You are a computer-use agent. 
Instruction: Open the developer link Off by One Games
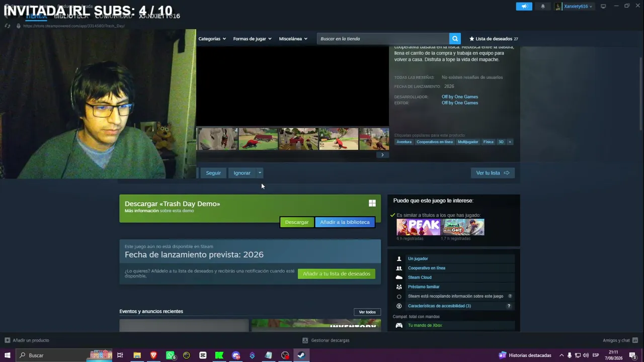coord(460,97)
